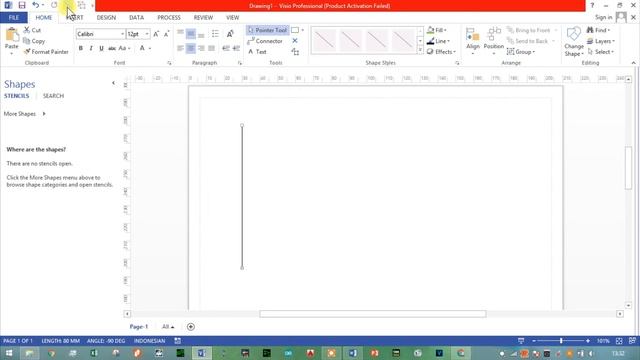The width and height of the screenshot is (640, 360).
Task: Toggle Strikethrough formatting
Action: pos(112,48)
